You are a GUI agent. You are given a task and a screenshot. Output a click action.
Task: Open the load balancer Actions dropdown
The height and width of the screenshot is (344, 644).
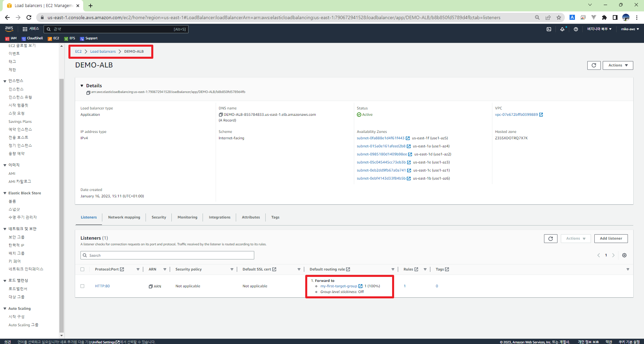click(618, 65)
